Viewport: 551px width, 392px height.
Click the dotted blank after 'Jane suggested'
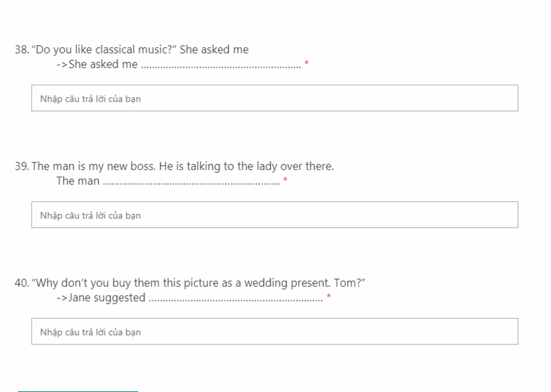tap(236, 300)
